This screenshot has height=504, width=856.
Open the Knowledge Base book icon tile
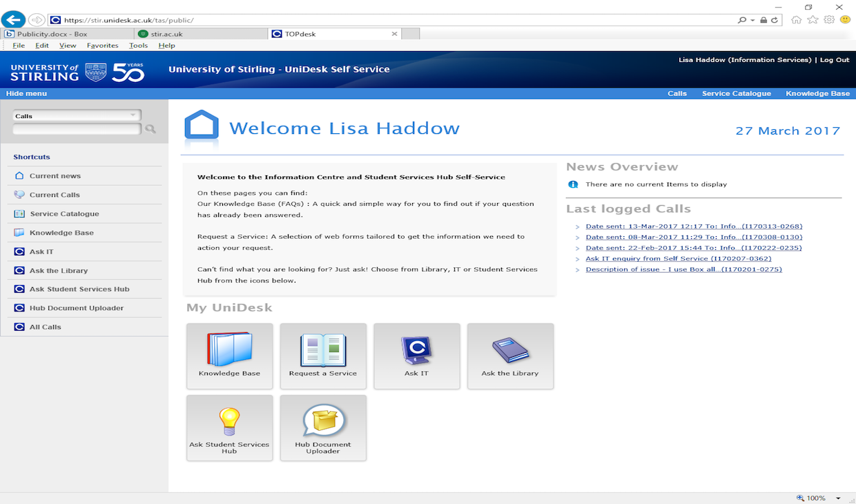point(229,356)
